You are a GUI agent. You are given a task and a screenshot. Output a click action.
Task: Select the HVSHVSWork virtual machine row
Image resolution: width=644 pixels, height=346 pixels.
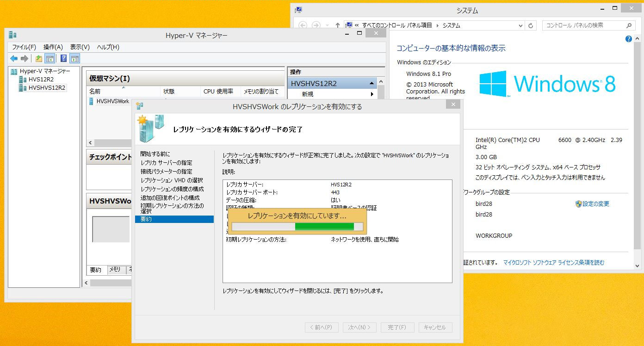click(113, 101)
